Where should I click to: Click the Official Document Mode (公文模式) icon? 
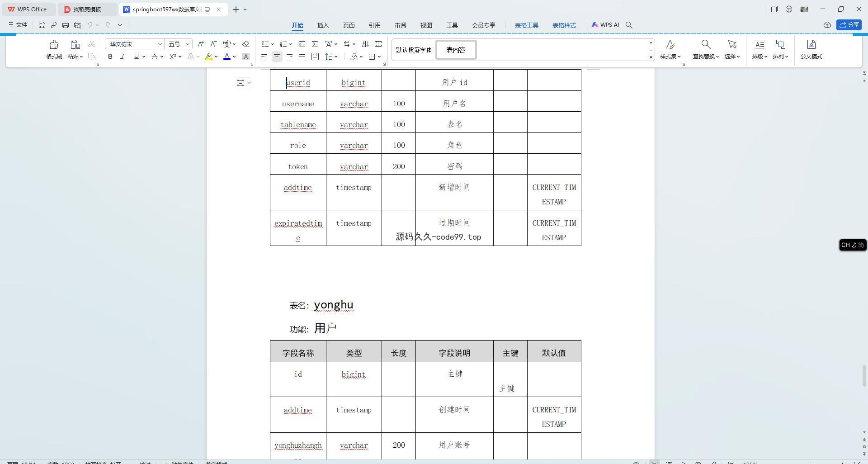(811, 44)
